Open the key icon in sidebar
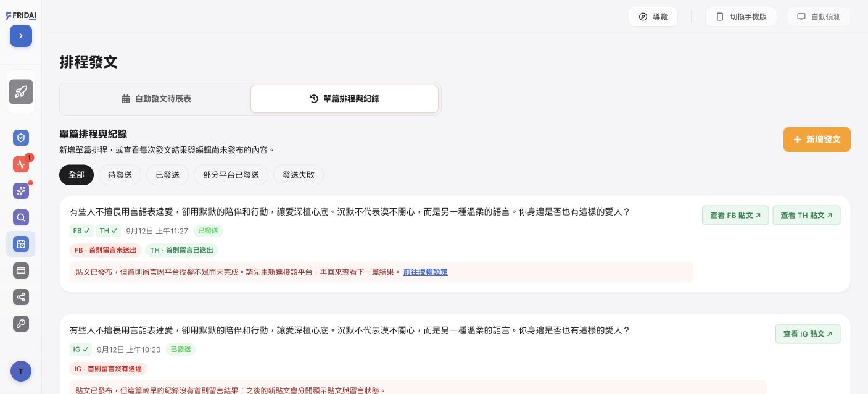Viewport: 868px width, 394px height. tap(21, 324)
